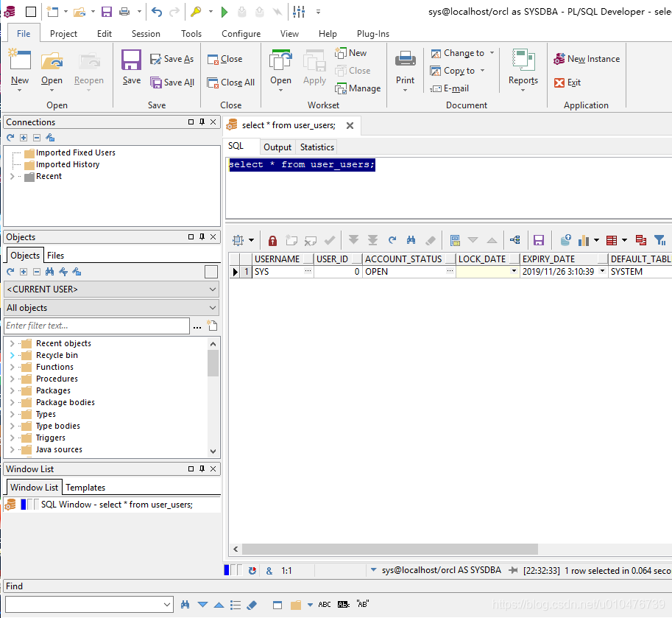Click the Enter filter text field
672x618 pixels.
pyautogui.click(x=97, y=326)
